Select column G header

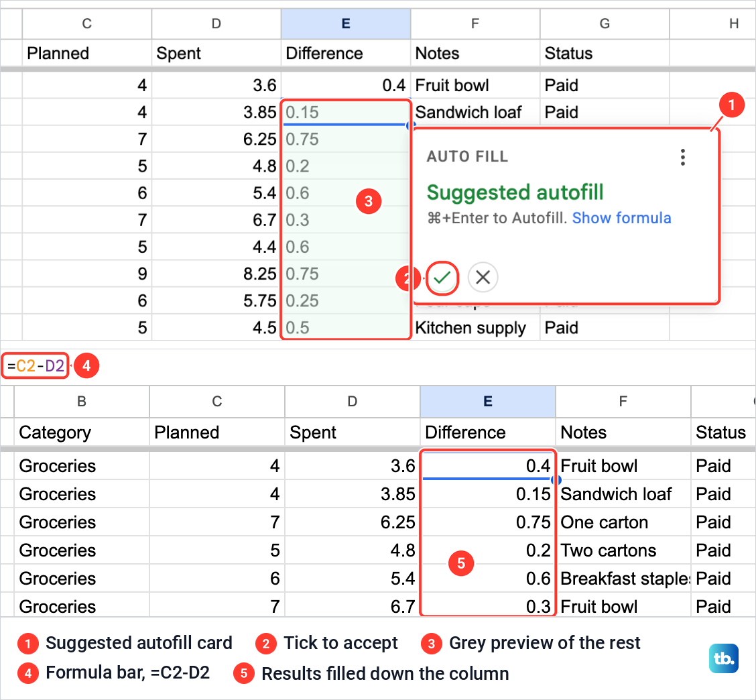point(605,23)
